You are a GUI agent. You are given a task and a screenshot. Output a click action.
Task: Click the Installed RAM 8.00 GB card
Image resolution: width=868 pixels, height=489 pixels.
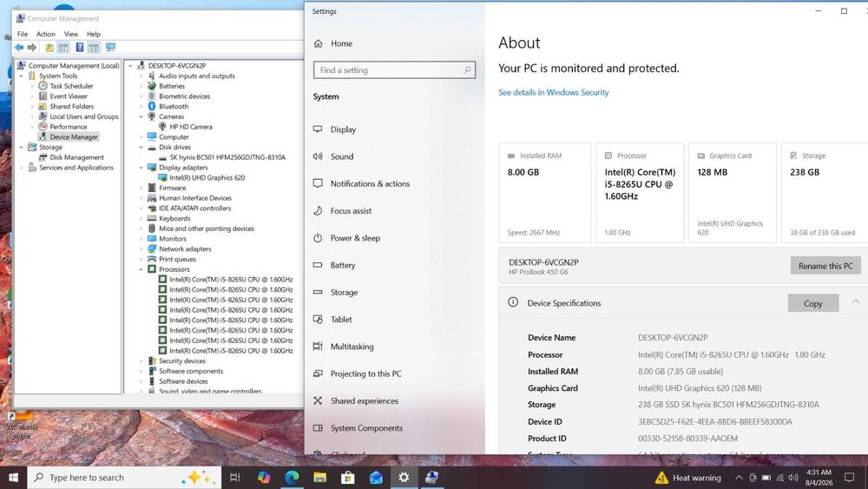pyautogui.click(x=545, y=193)
